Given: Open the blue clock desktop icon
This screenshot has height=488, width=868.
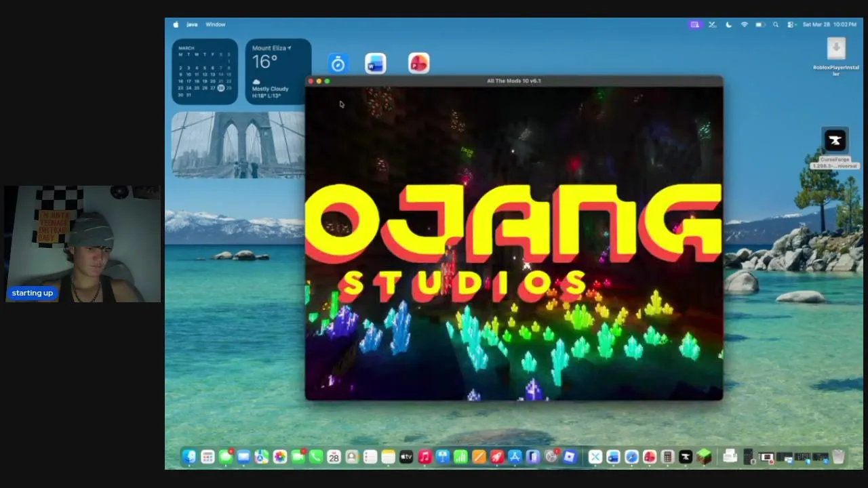Looking at the screenshot, I should point(338,64).
